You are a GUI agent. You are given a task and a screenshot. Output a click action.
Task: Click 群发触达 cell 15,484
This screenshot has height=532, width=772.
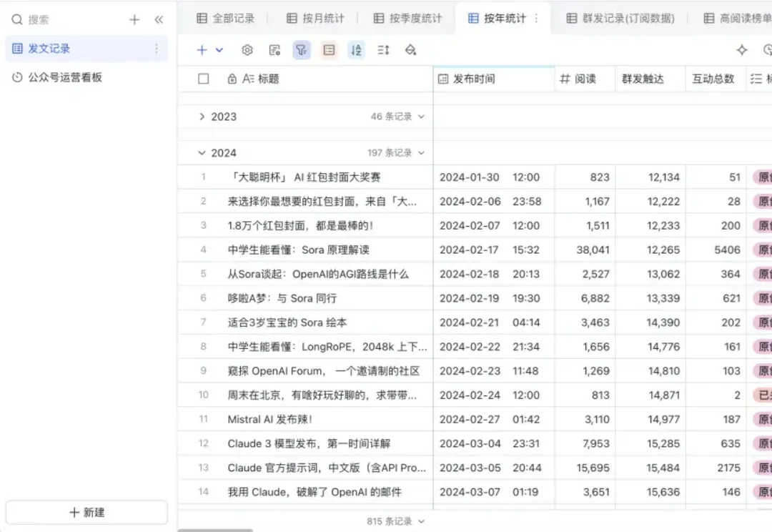650,468
